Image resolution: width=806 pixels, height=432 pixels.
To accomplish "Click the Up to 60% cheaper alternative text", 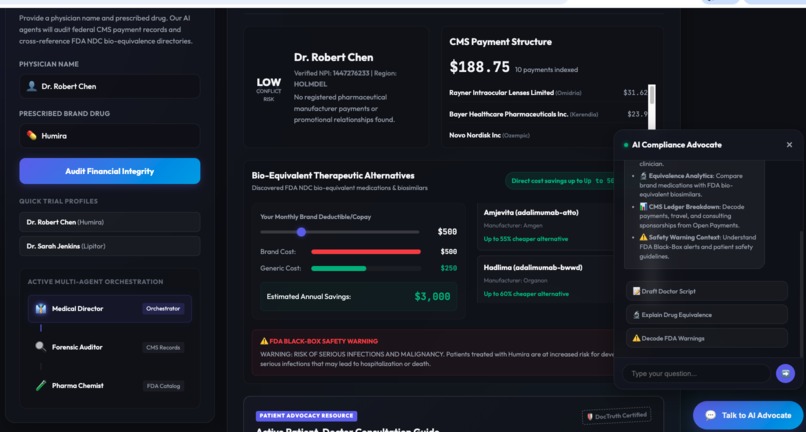I will pos(526,294).
